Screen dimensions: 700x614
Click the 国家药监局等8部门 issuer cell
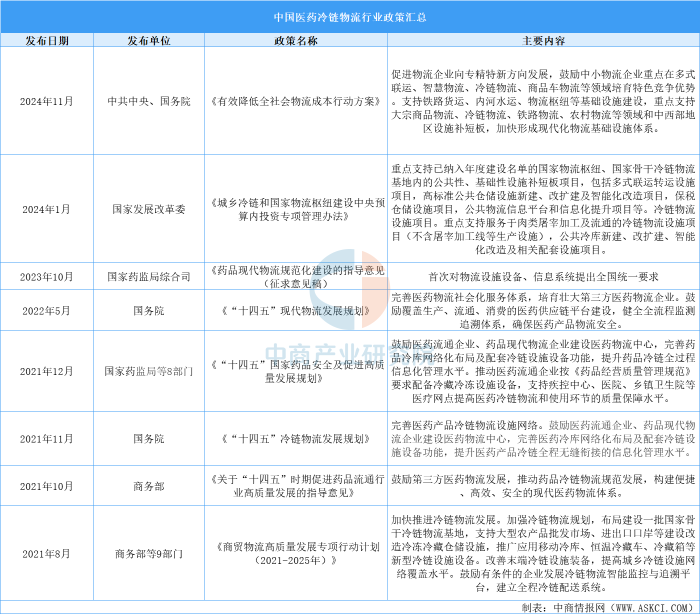[x=149, y=371]
